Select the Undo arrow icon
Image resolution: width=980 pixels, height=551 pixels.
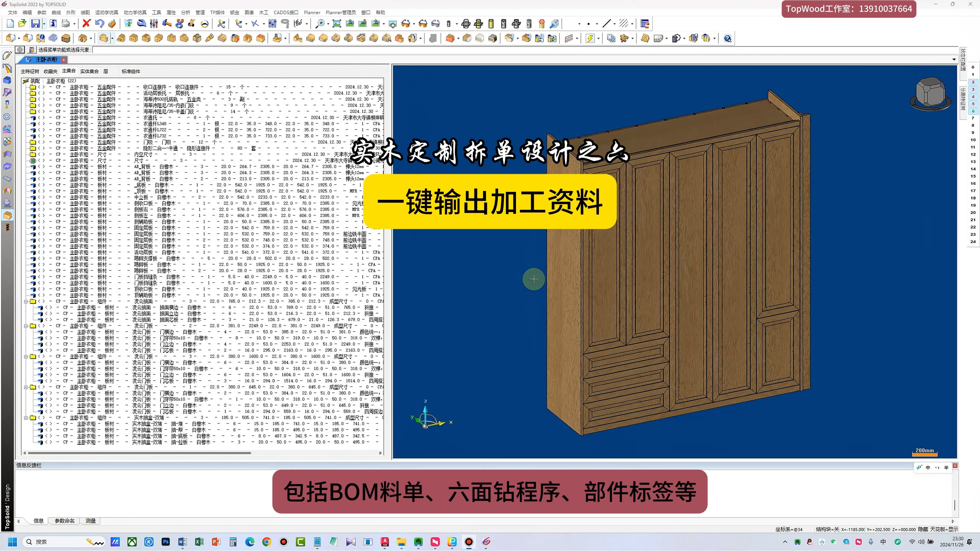pyautogui.click(x=100, y=23)
